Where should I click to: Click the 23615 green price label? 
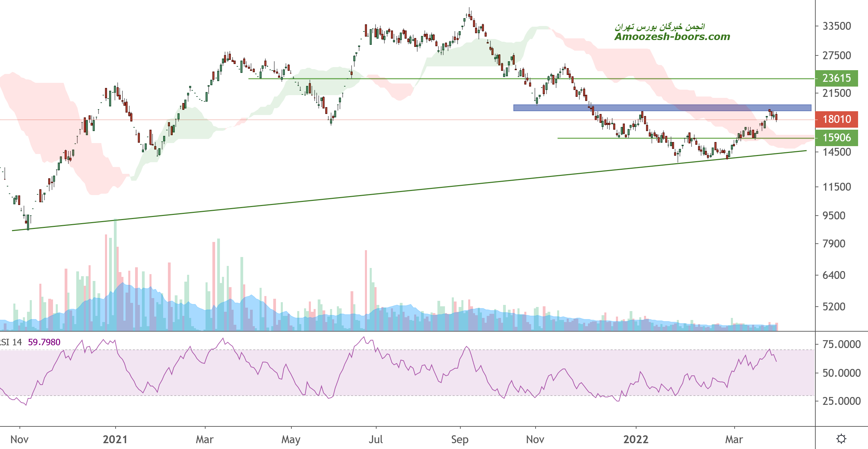836,78
